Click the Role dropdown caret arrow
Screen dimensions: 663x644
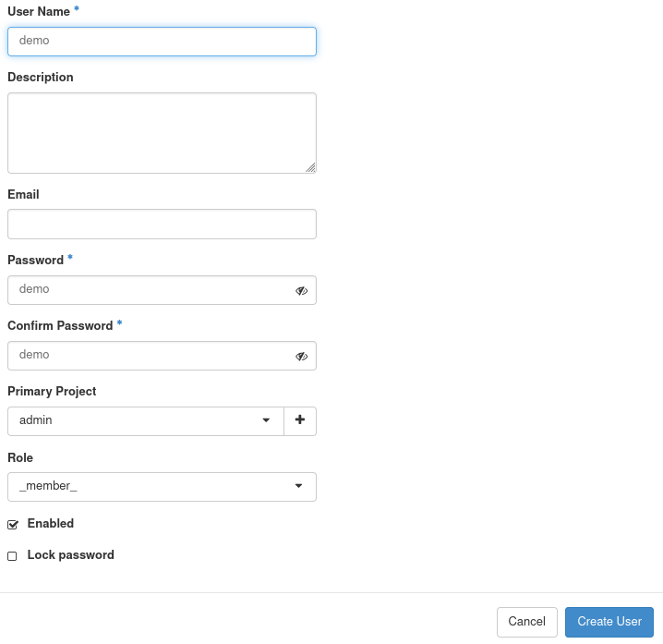(298, 486)
